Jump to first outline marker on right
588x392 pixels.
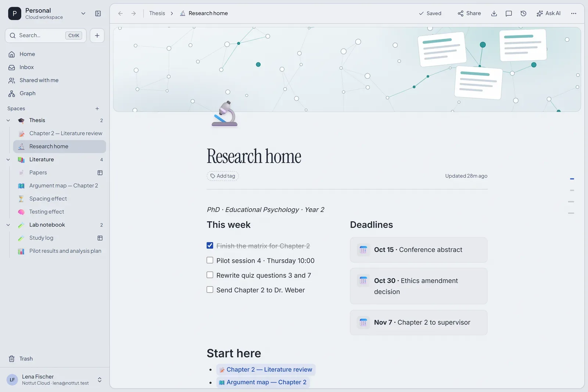click(572, 179)
